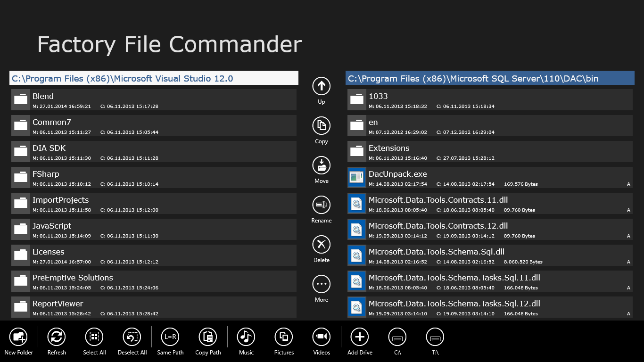Select the right pane SQL Server path bar
Viewport: 644px width, 362px height.
click(x=490, y=78)
